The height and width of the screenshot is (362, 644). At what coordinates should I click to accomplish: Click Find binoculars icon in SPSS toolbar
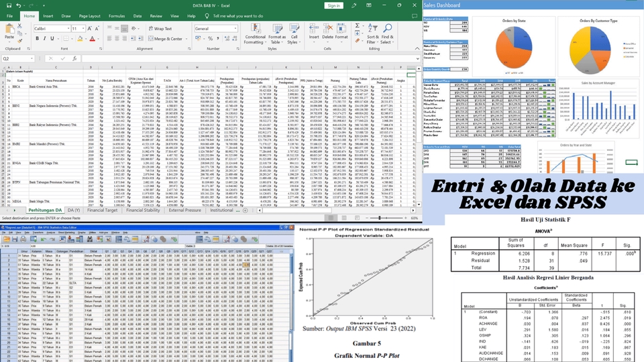(89, 239)
